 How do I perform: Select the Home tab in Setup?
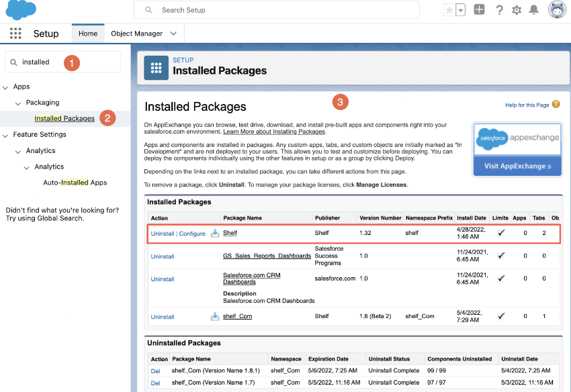(88, 33)
